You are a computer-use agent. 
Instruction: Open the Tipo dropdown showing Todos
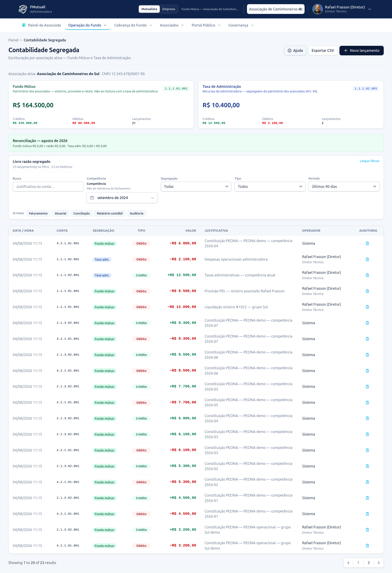(x=270, y=186)
